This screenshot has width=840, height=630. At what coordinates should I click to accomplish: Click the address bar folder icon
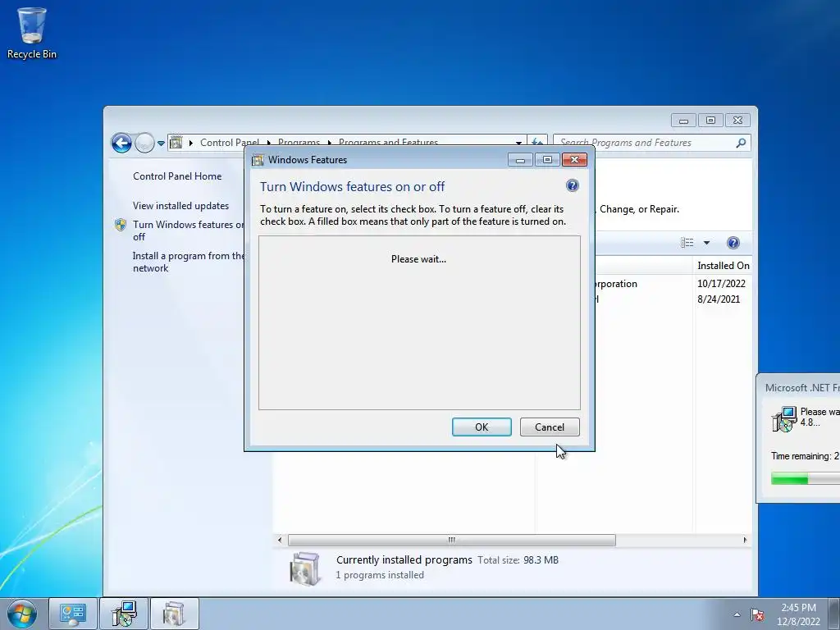click(x=176, y=143)
